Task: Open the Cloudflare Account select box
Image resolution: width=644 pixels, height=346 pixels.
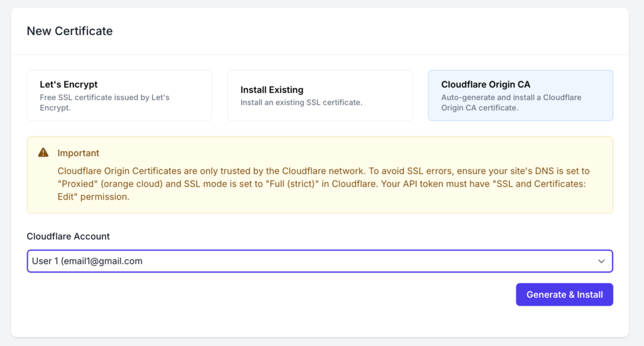Action: (319, 261)
